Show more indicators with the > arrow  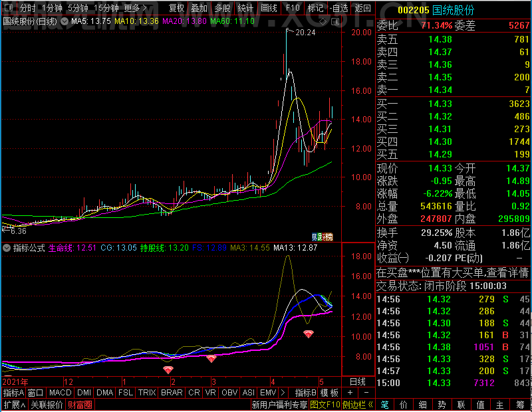click(x=283, y=393)
